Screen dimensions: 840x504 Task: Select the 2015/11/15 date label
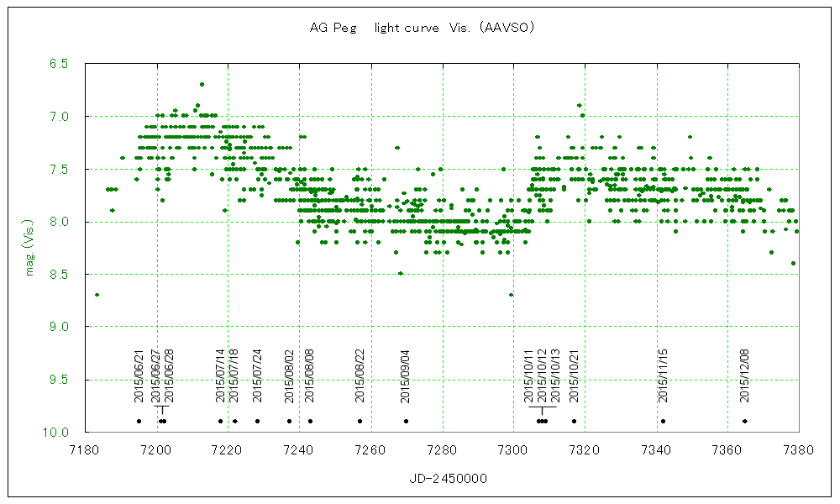(663, 377)
